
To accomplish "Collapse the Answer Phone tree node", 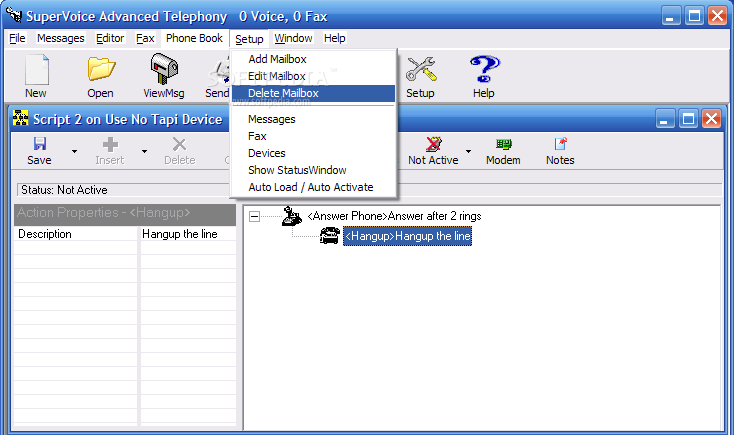I will pyautogui.click(x=254, y=216).
